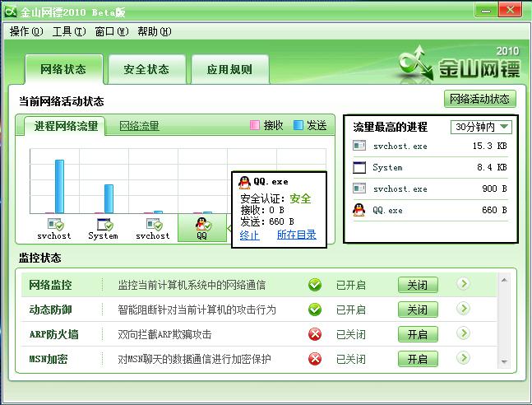Expand details arrow for the 网络监控 row
The width and height of the screenshot is (532, 405).
[463, 284]
